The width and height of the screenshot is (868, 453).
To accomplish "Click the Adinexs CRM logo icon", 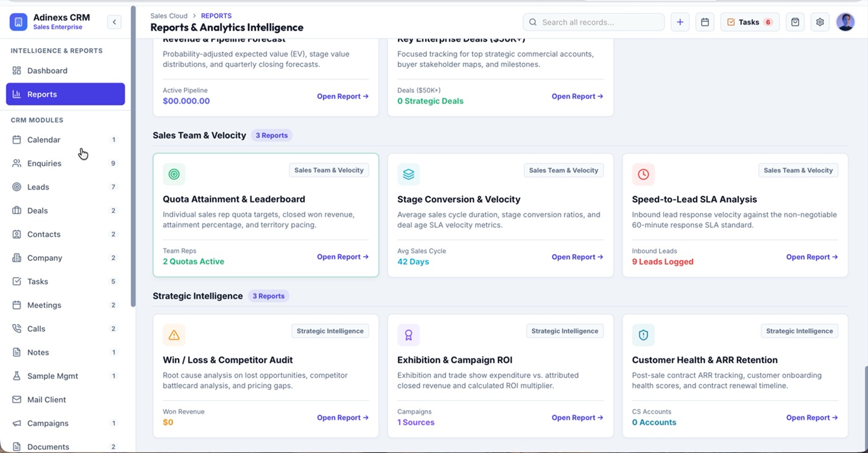I will [x=19, y=22].
